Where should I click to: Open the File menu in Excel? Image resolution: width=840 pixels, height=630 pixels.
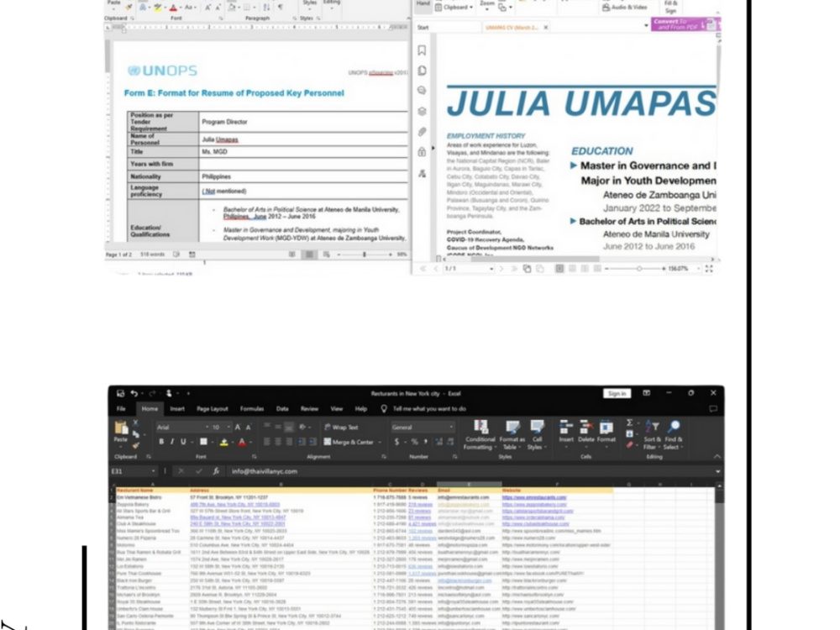tap(121, 409)
